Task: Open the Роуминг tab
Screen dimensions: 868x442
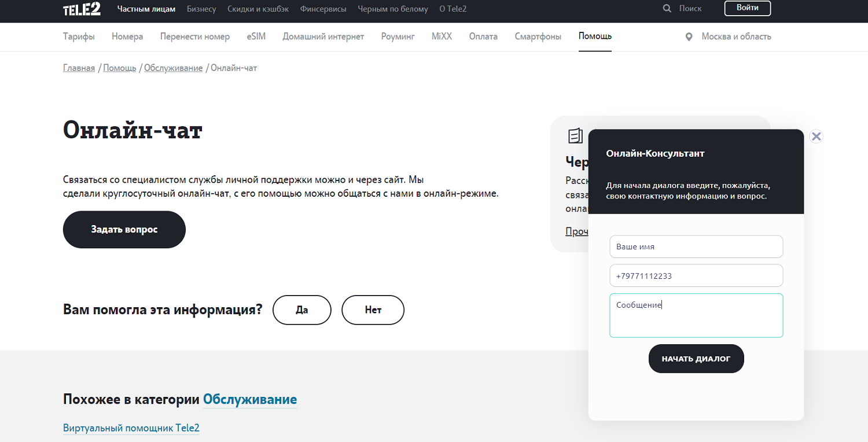Action: (398, 36)
